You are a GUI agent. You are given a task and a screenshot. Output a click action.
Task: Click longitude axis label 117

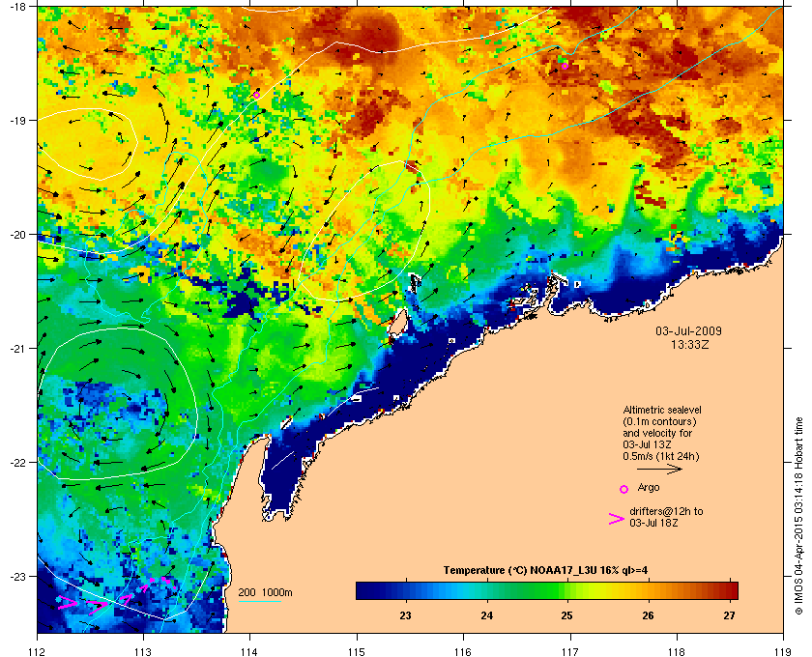pyautogui.click(x=570, y=652)
